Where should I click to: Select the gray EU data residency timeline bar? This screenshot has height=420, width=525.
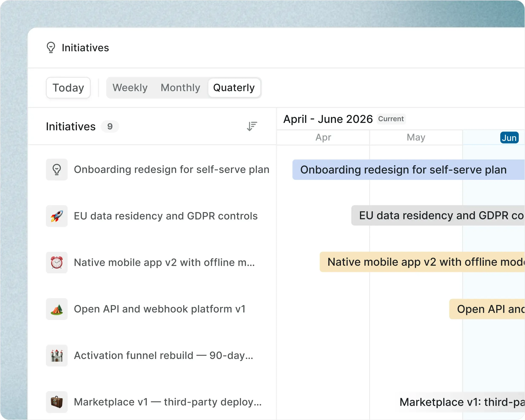(438, 216)
